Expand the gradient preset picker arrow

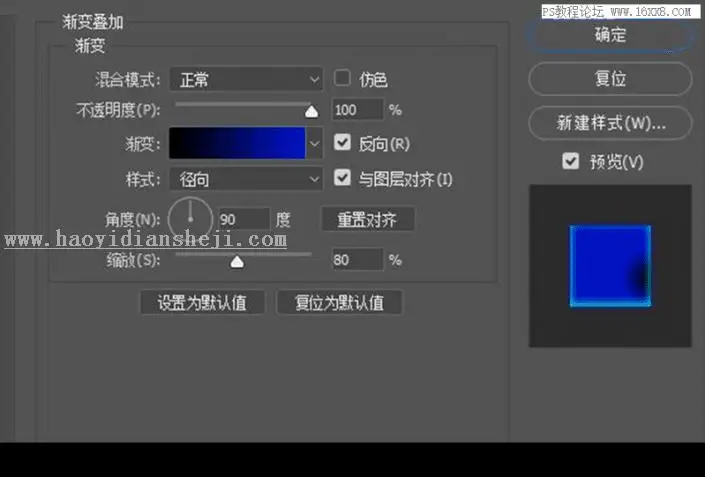[314, 143]
